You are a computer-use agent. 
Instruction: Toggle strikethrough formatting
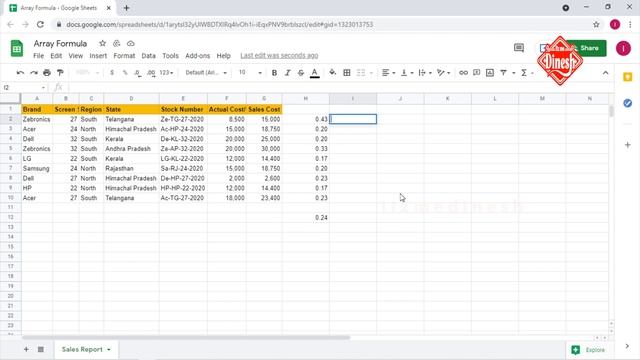301,73
